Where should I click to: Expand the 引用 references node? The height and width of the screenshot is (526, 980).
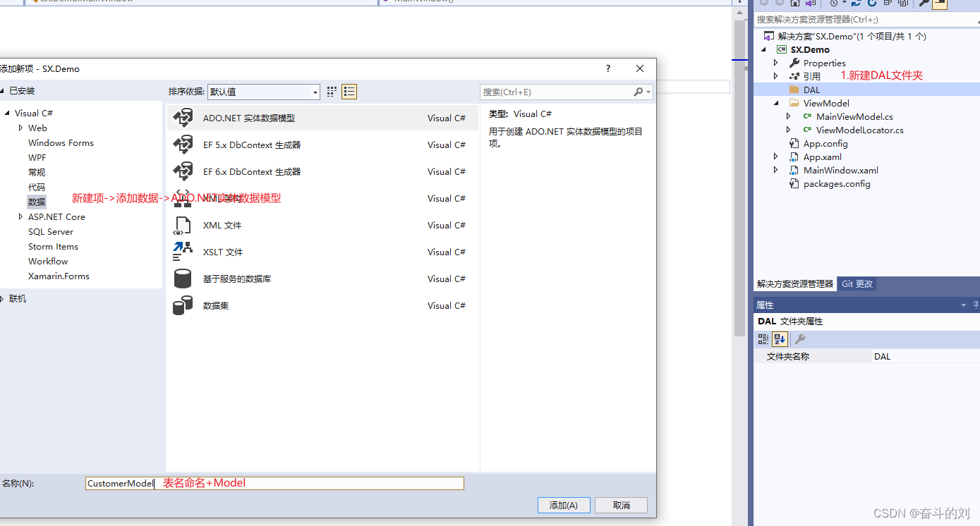pos(776,76)
